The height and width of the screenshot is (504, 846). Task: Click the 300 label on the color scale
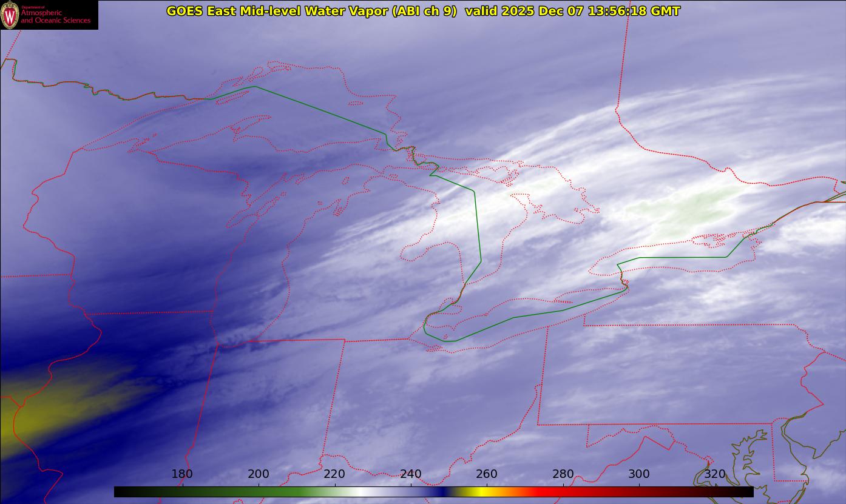click(x=639, y=474)
